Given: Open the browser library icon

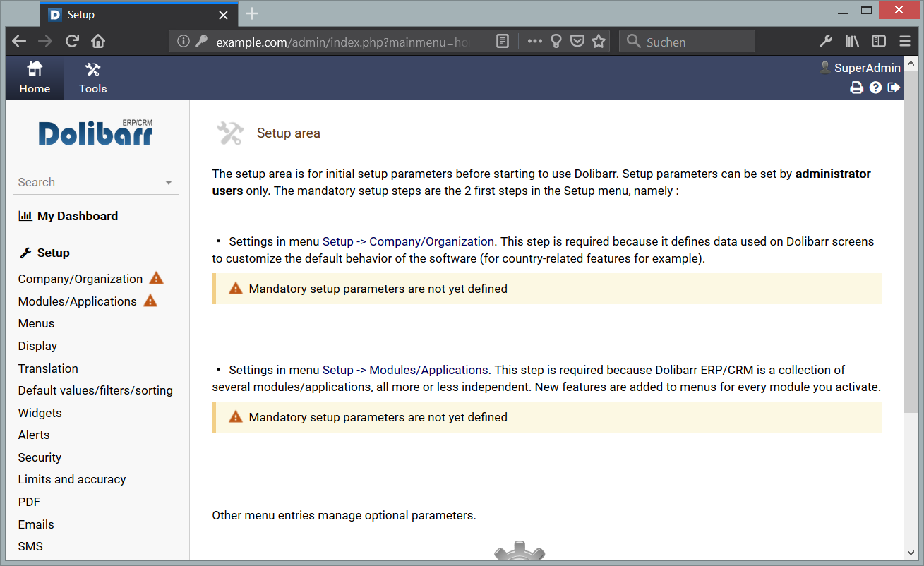Looking at the screenshot, I should click(x=852, y=41).
